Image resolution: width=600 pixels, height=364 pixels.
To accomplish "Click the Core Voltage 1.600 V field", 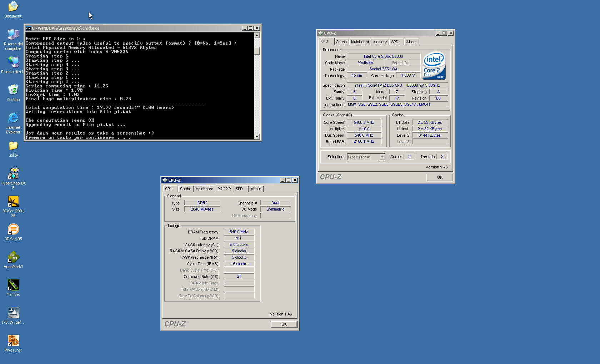I will click(x=408, y=76).
